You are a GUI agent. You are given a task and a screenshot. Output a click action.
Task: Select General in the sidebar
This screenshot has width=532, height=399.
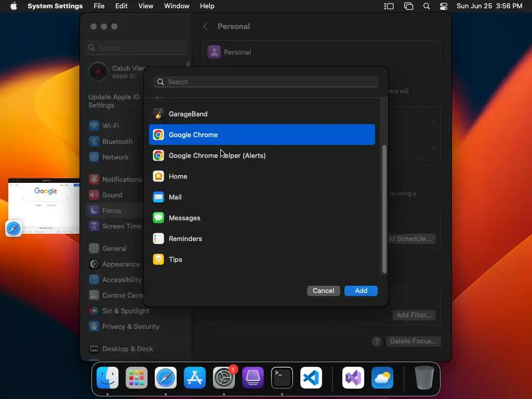click(114, 248)
